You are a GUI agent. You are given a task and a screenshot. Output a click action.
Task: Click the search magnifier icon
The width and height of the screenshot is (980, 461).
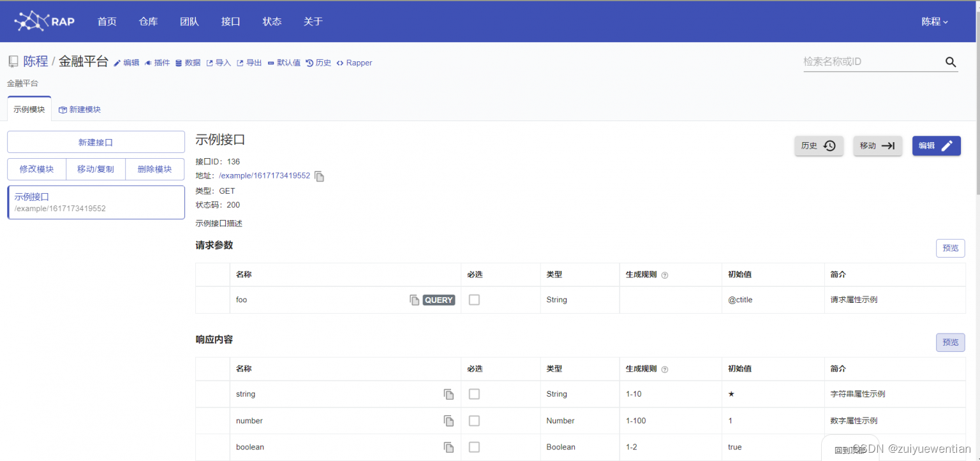point(951,62)
